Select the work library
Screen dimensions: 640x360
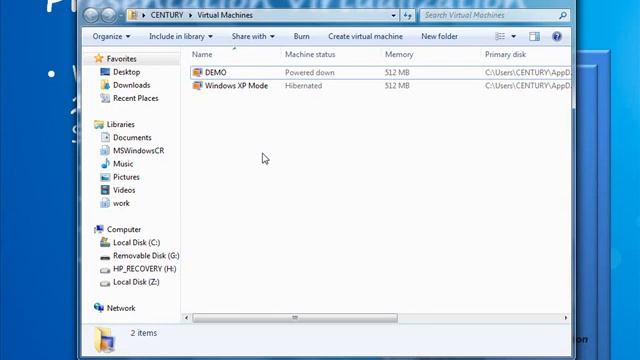coord(121,203)
